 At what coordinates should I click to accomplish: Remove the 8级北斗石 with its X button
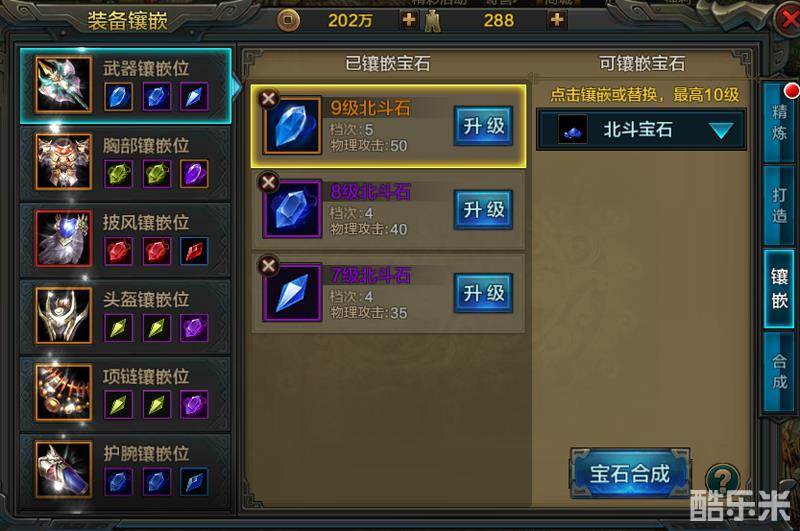268,182
